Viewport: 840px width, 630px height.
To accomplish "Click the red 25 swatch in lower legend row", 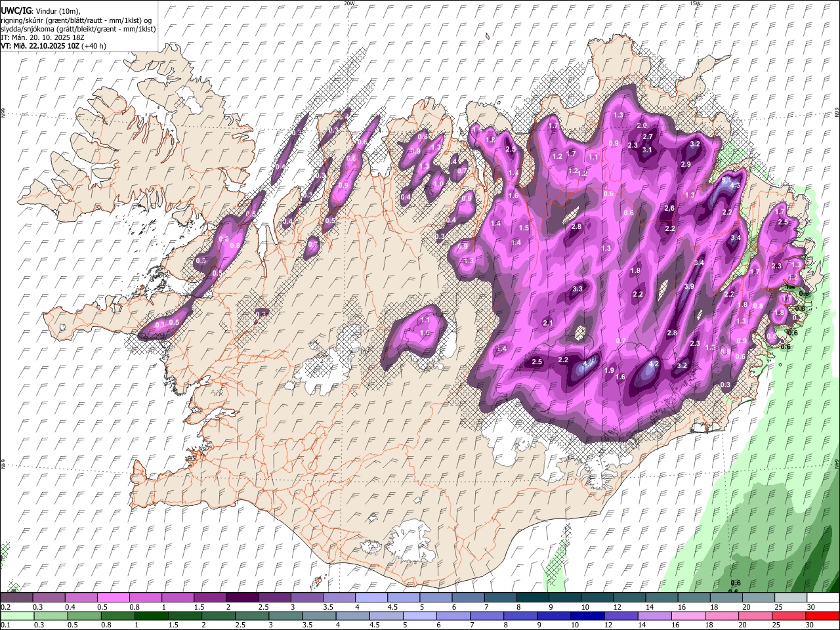I will [788, 616].
